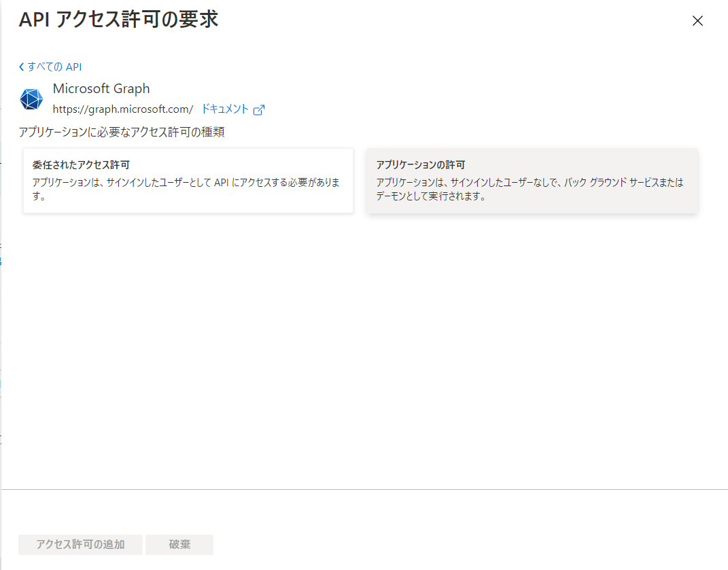Select アプリケーションの許可 card

[532, 181]
